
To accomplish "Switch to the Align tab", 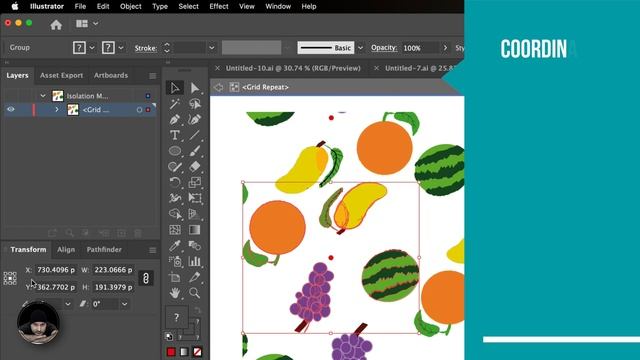I will click(66, 249).
